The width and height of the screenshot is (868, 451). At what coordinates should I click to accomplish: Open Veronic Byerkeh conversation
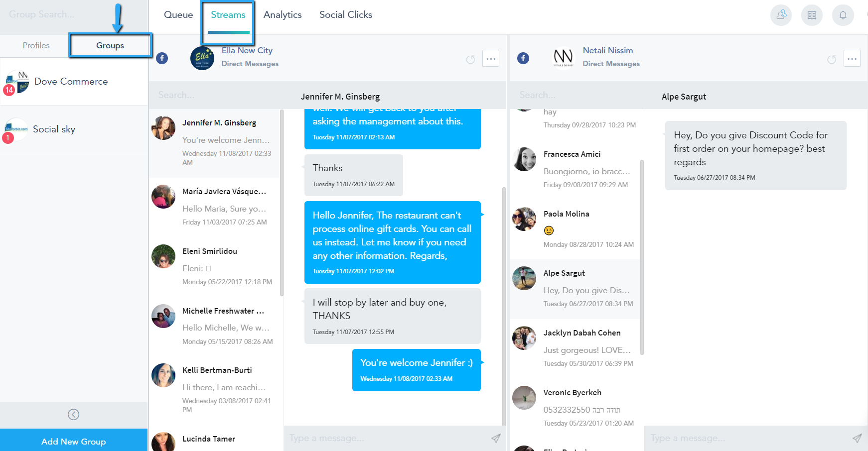[x=575, y=408]
